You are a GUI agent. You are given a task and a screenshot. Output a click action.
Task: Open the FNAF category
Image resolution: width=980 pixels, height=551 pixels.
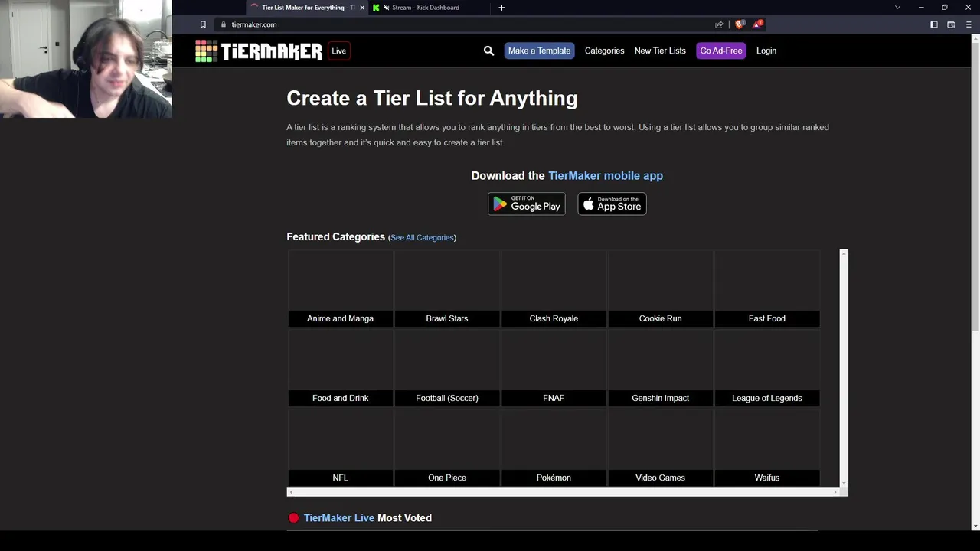point(554,368)
